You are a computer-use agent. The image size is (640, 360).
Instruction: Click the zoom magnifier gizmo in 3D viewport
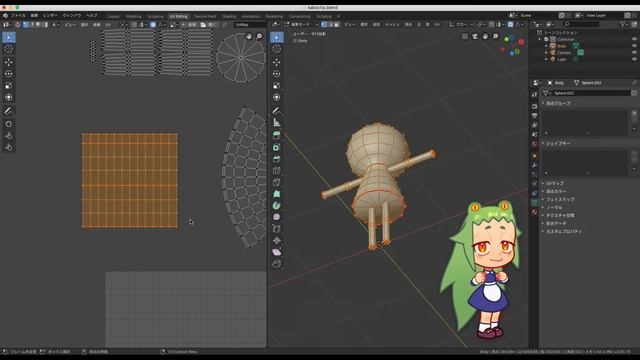[496, 37]
